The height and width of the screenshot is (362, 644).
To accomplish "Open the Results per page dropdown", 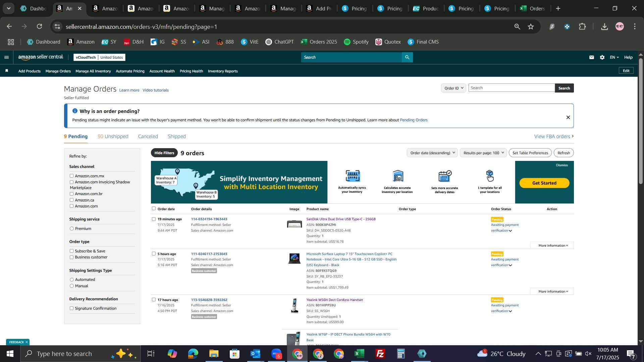I will 483,153.
